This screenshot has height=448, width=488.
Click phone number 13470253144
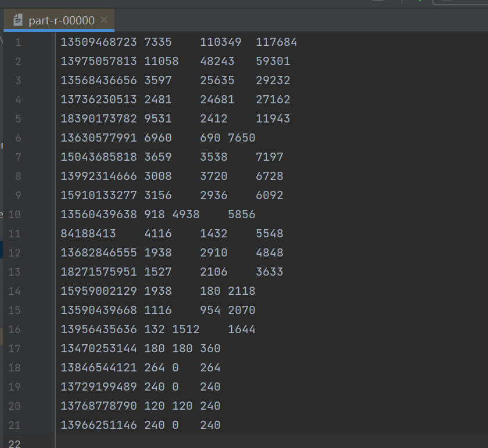[98, 349]
